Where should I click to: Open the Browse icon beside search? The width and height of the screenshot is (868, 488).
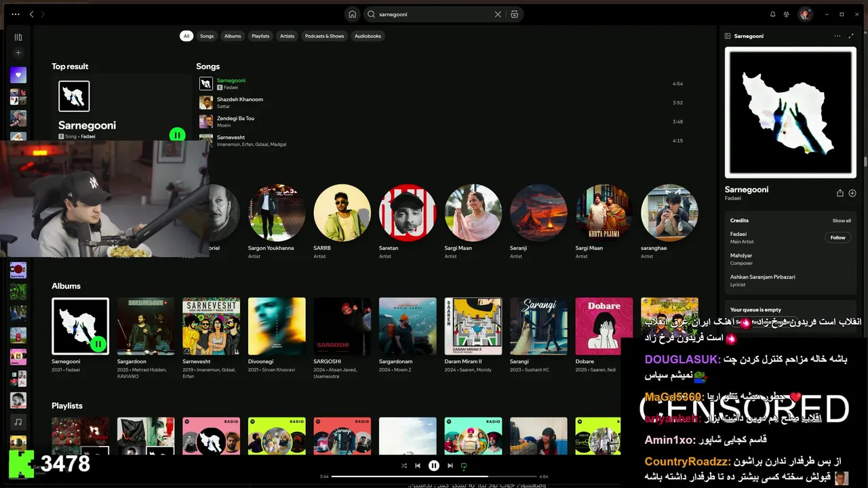click(x=515, y=14)
